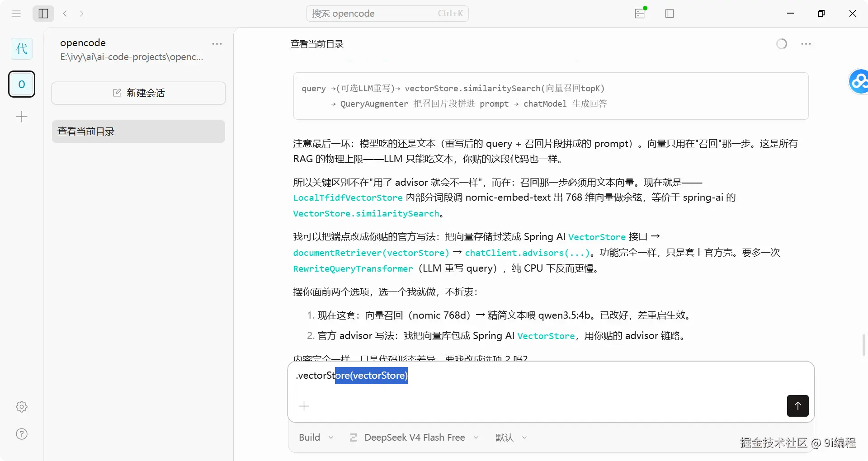Go forward with the right arrow
The image size is (868, 461).
tap(81, 14)
